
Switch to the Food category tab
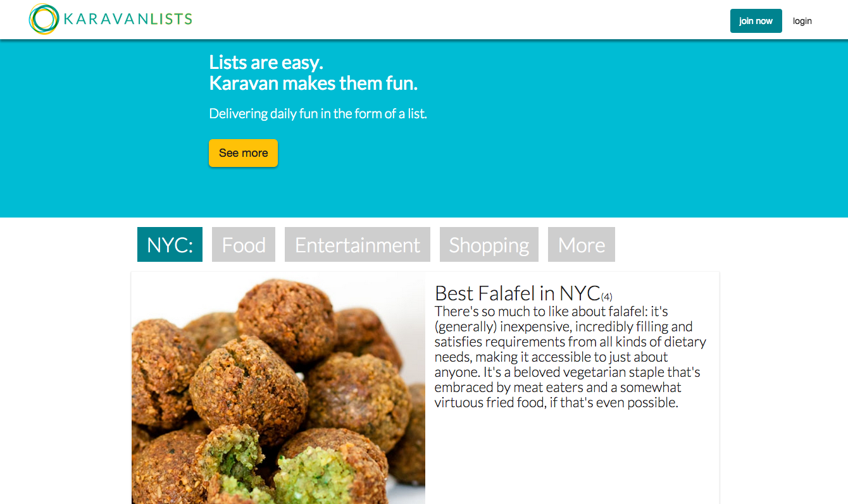pos(244,245)
